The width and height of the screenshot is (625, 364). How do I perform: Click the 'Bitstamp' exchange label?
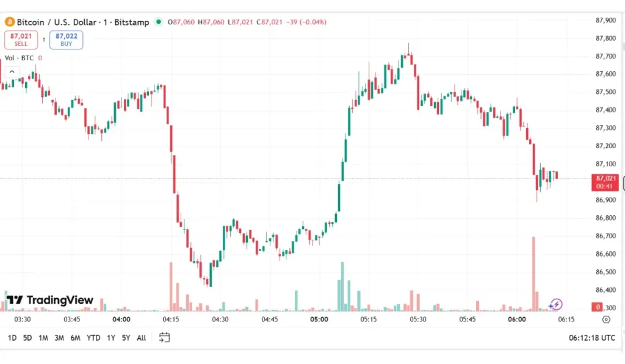click(x=131, y=21)
